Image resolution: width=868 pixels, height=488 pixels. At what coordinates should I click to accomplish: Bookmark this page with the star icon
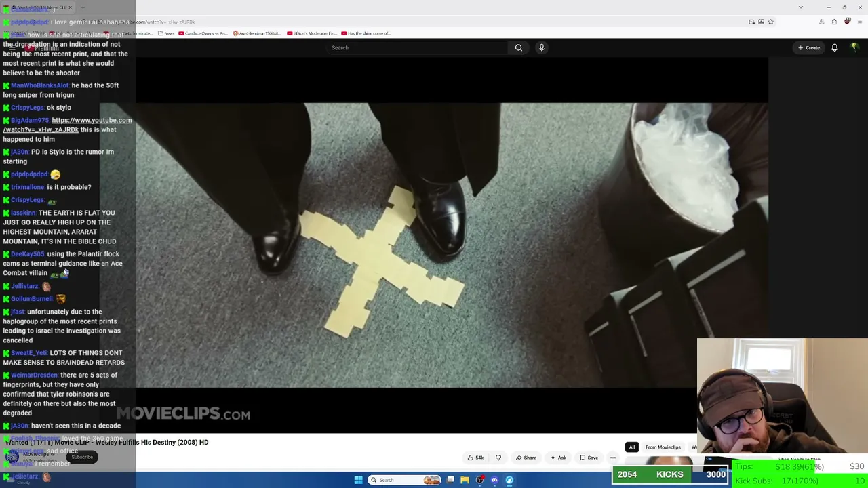tap(771, 22)
